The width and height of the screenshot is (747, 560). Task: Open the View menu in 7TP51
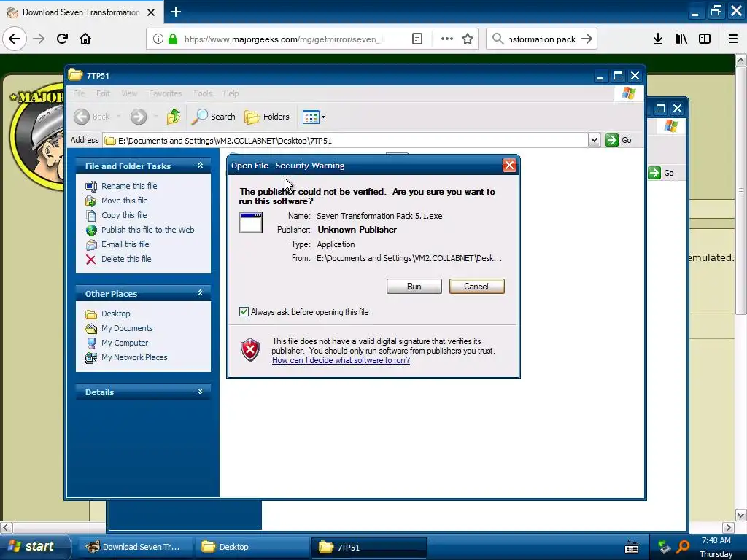129,93
